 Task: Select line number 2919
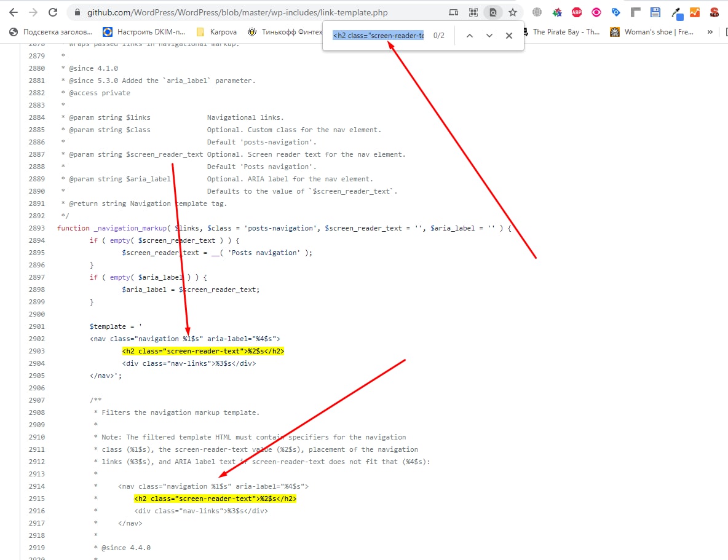[x=37, y=548]
